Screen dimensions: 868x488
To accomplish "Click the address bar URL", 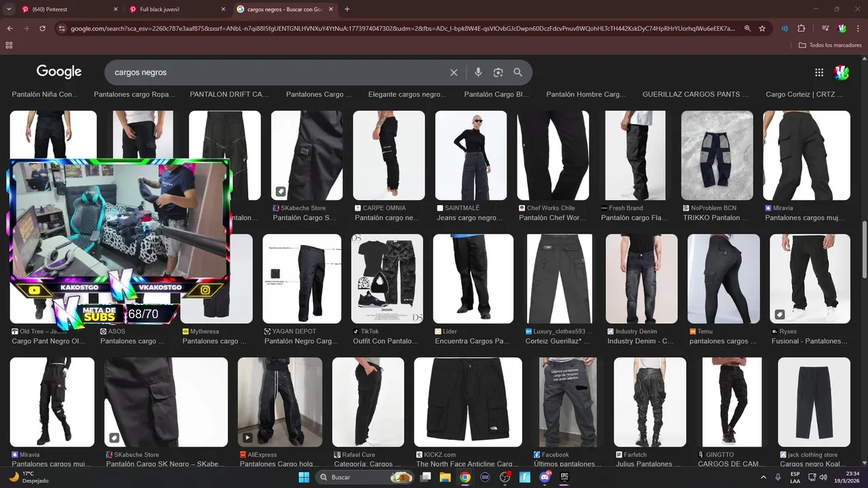I will pos(403,28).
